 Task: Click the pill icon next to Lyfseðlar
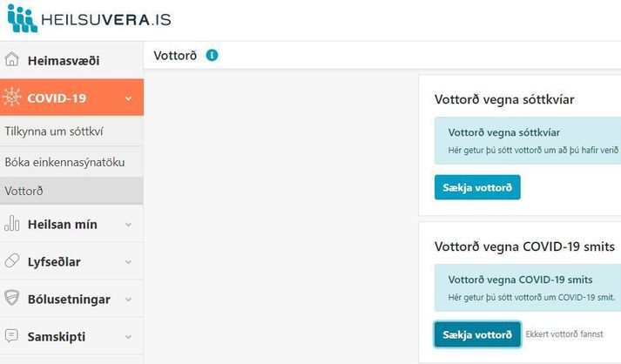(12, 260)
